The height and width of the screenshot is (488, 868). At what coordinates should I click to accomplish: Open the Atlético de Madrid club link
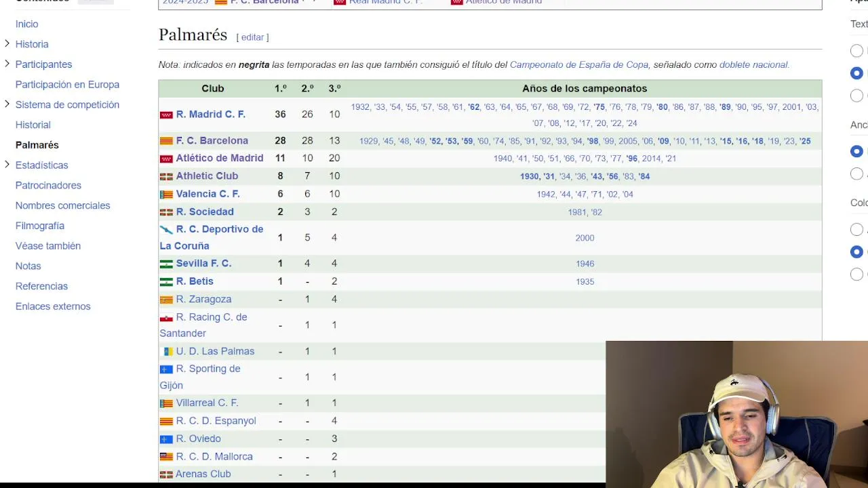220,159
